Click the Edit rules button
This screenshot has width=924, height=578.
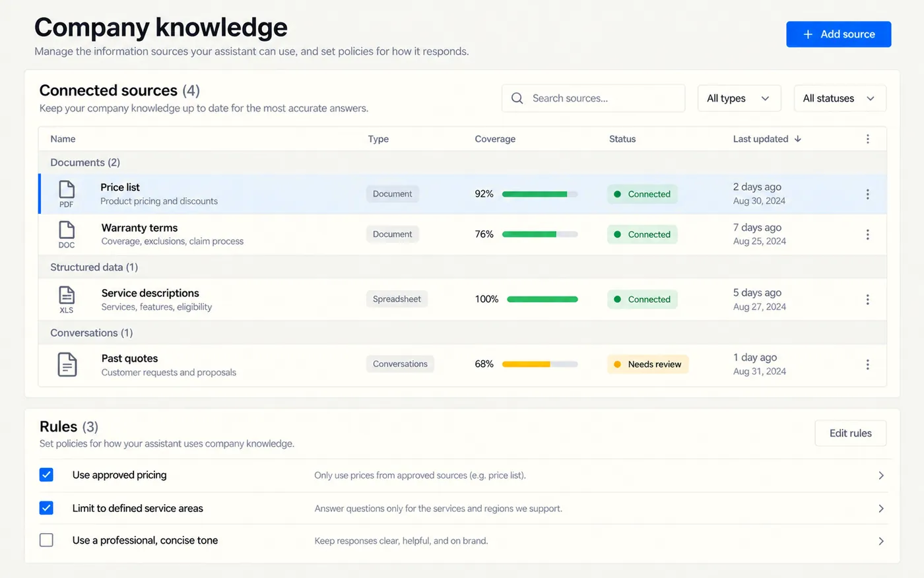click(x=850, y=434)
